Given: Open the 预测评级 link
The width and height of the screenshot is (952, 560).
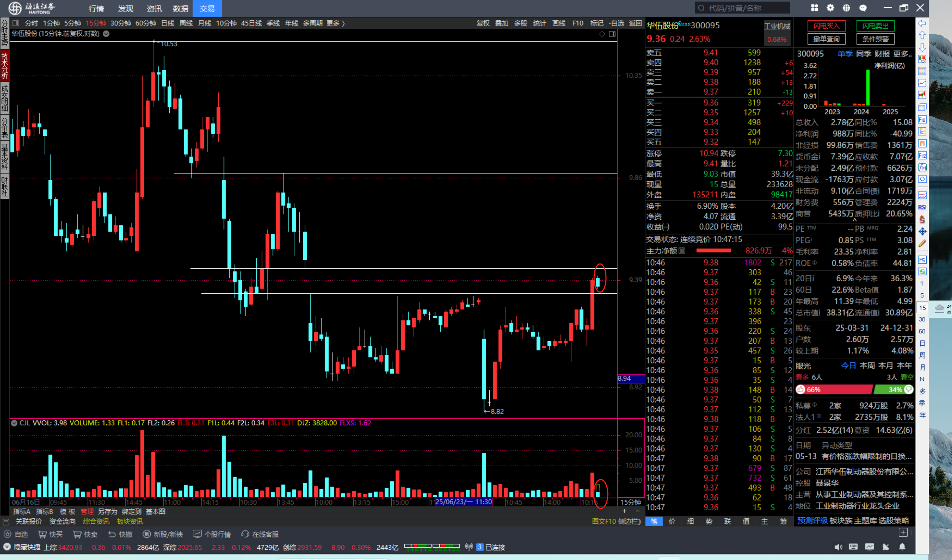Looking at the screenshot, I should [x=812, y=520].
